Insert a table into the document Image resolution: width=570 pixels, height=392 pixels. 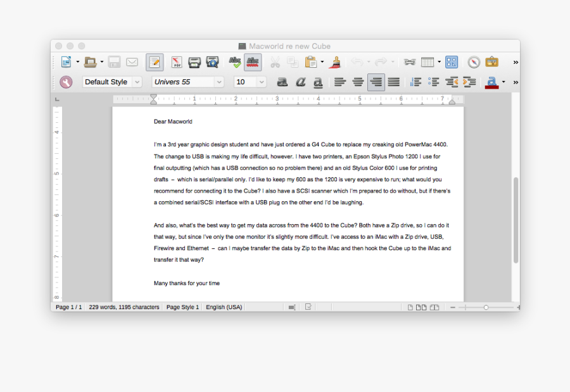pyautogui.click(x=427, y=61)
